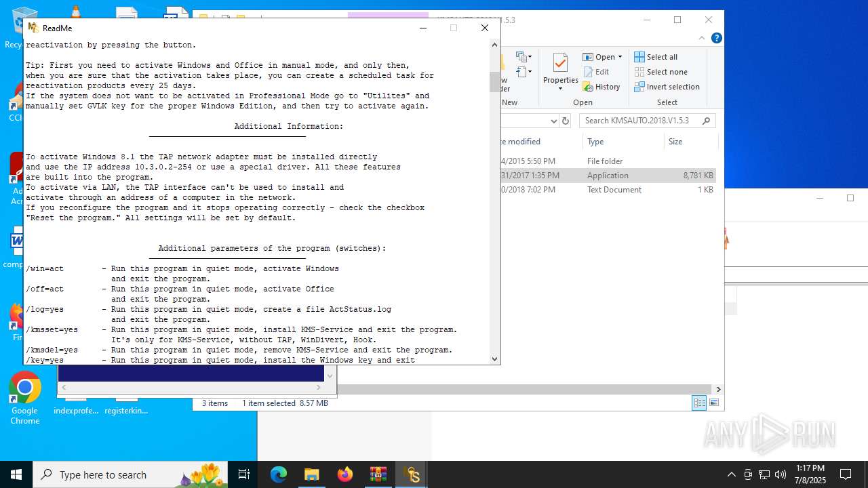Click the lower panel scroll-left arrow
This screenshot has width=868, height=488.
(64, 387)
